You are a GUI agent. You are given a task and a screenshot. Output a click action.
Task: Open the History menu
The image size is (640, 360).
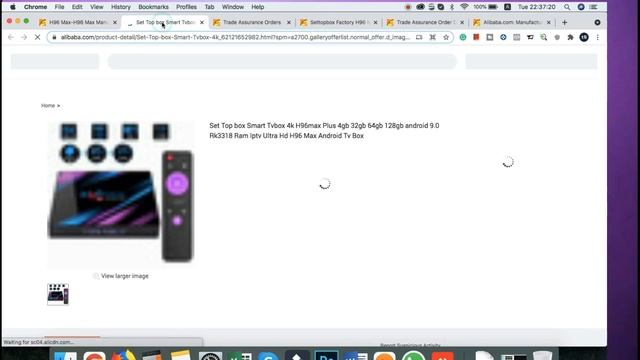tap(120, 7)
